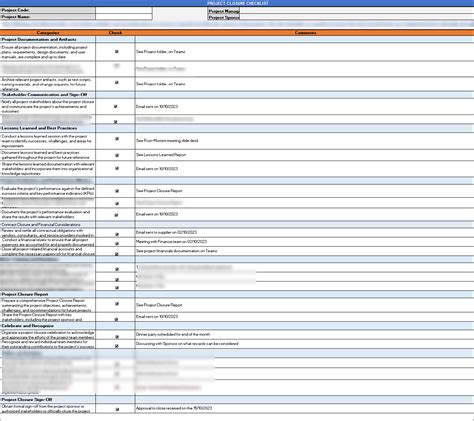Viewport: 474px width, 421px height.
Task: Toggle checkbox beside Email sent to supplier
Action: tap(117, 234)
